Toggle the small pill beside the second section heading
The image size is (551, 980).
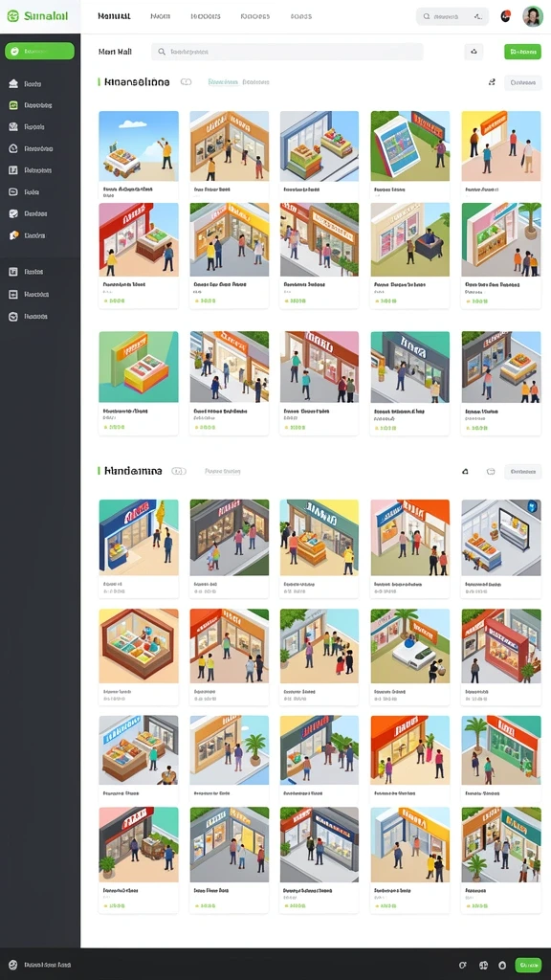point(179,471)
